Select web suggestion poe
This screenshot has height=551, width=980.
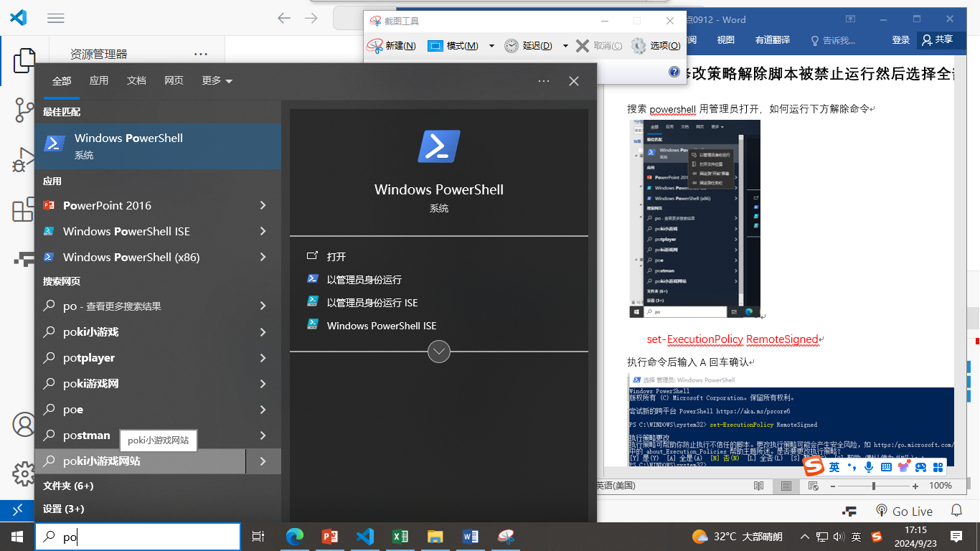coord(141,410)
